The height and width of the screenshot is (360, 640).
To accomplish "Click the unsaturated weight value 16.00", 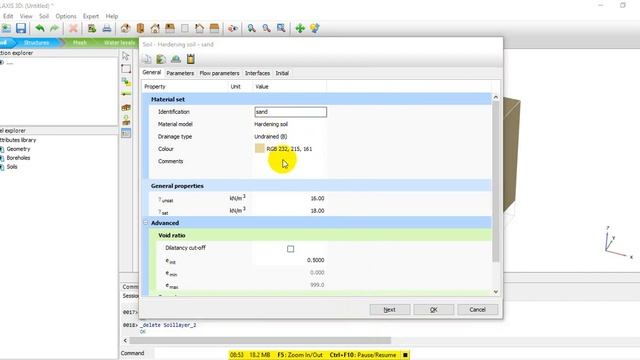I will click(317, 198).
